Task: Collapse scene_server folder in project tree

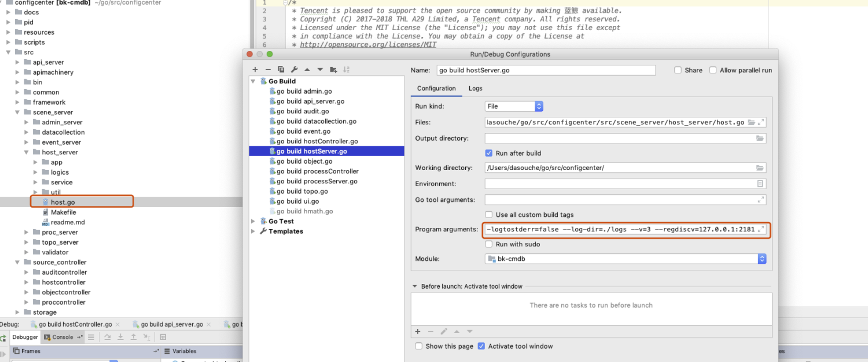Action: point(18,112)
